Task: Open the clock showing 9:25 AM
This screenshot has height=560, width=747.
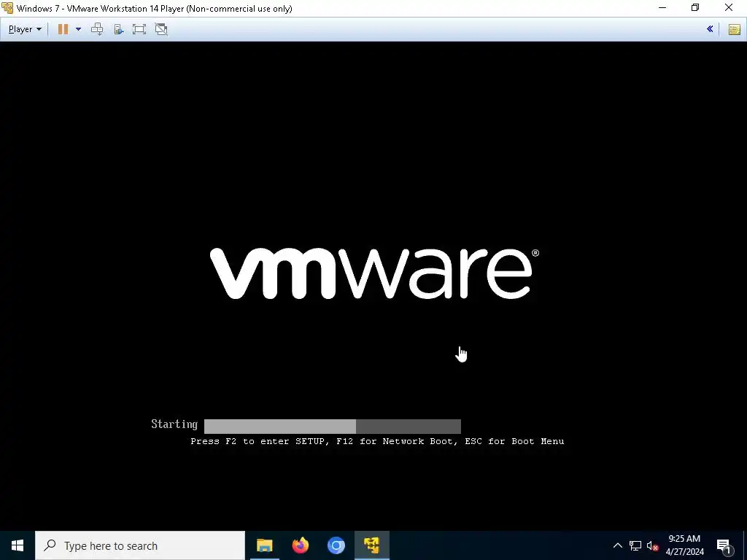Action: click(684, 545)
